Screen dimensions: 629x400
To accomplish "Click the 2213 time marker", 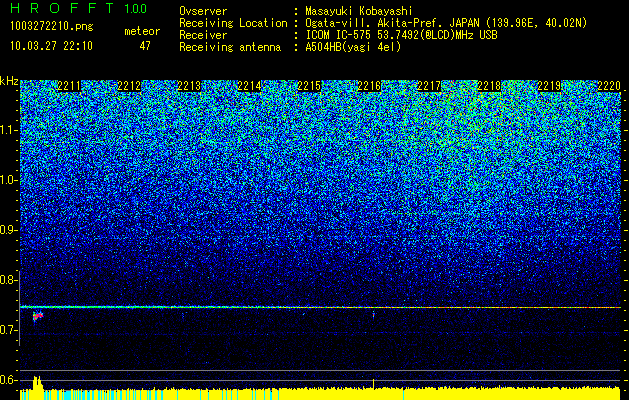I will (x=189, y=86).
